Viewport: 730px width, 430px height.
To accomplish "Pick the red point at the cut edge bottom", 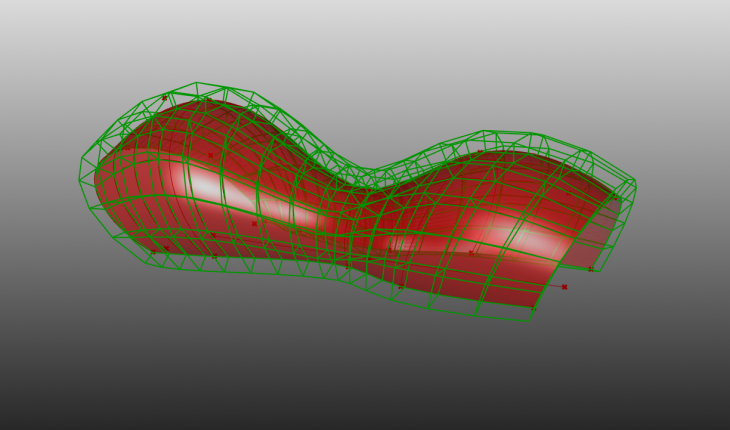I will click(534, 308).
